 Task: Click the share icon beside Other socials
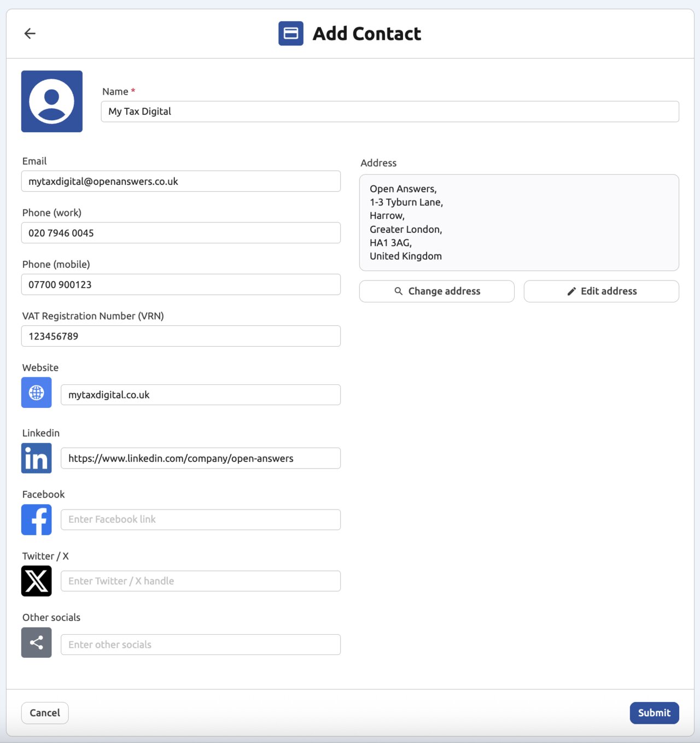tap(36, 642)
